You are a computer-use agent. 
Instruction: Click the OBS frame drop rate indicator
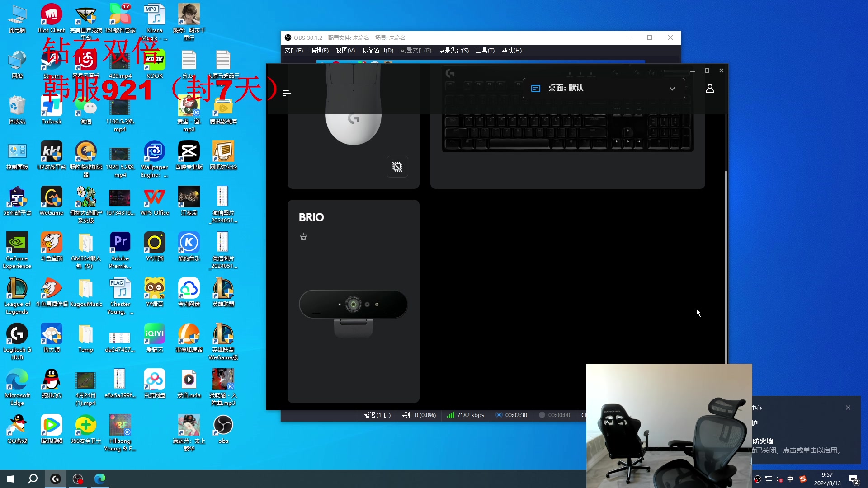[x=418, y=415]
